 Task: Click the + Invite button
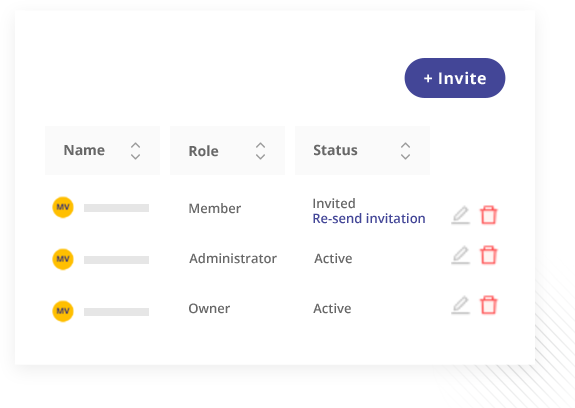pos(455,78)
